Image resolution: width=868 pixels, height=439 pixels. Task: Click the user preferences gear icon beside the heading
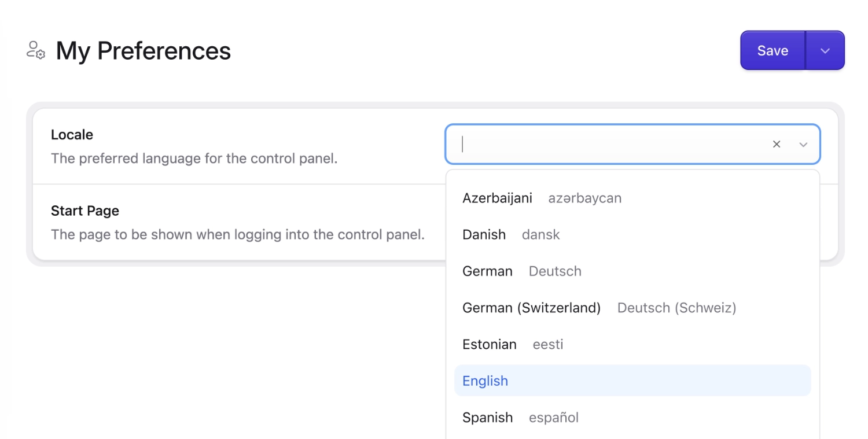coord(35,51)
